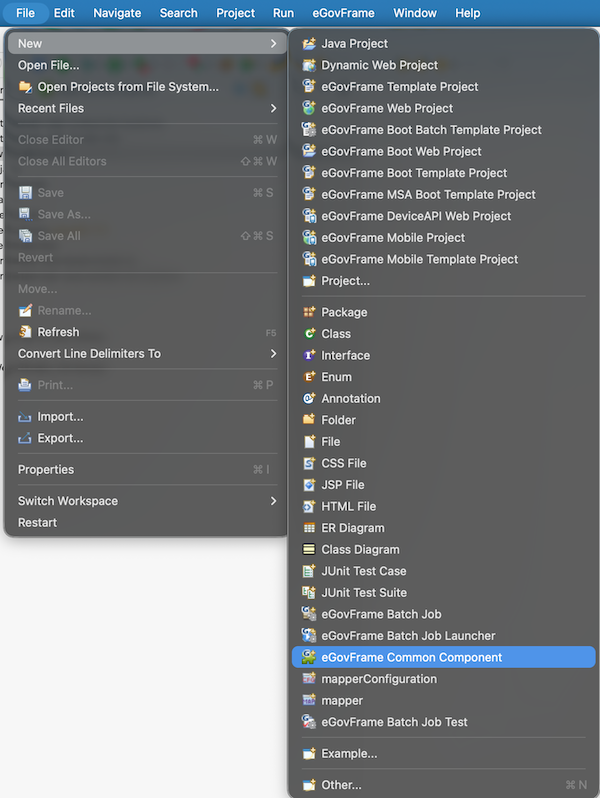Click Restart in the File menu
600x798 pixels.
coord(37,523)
